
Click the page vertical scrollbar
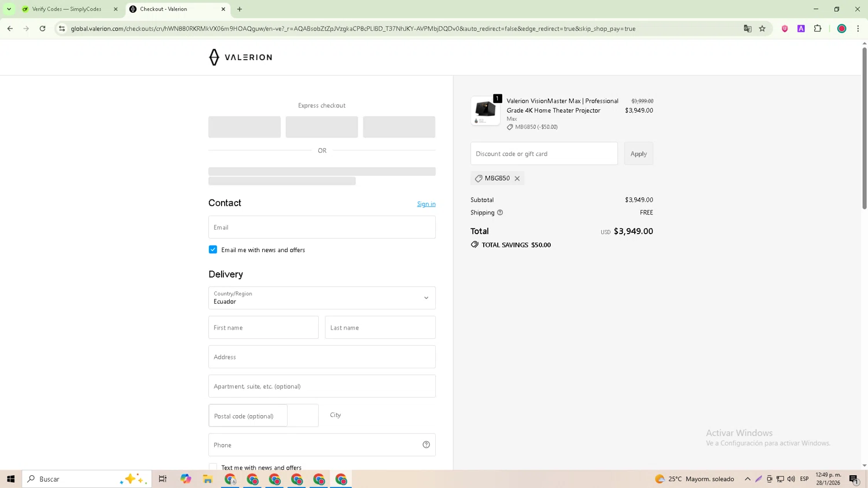[865, 127]
